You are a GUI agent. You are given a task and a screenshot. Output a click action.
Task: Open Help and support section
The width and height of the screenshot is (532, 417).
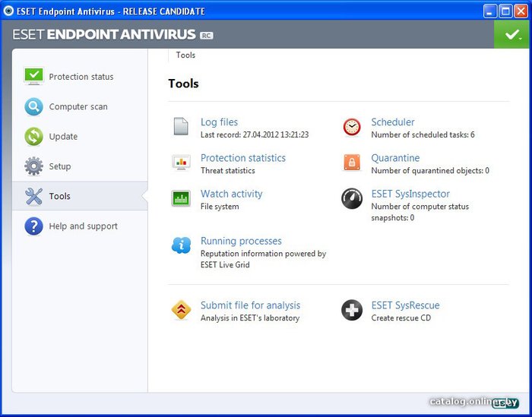tap(83, 226)
